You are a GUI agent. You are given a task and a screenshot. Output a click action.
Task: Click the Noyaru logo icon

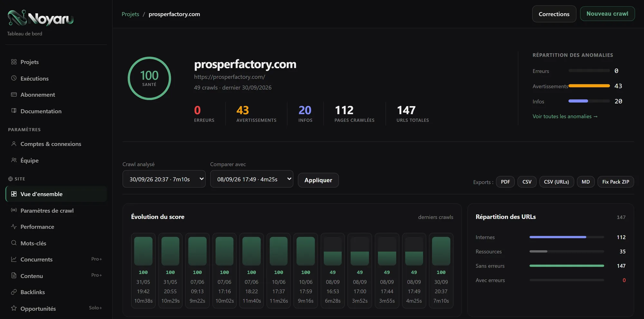point(17,18)
